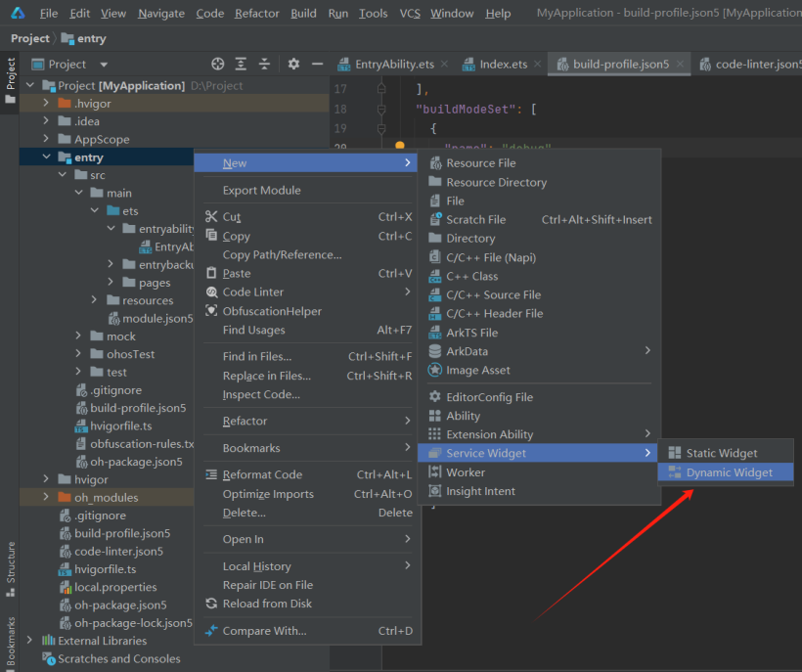
Task: Select Worker in the New submenu
Action: pyautogui.click(x=539, y=472)
